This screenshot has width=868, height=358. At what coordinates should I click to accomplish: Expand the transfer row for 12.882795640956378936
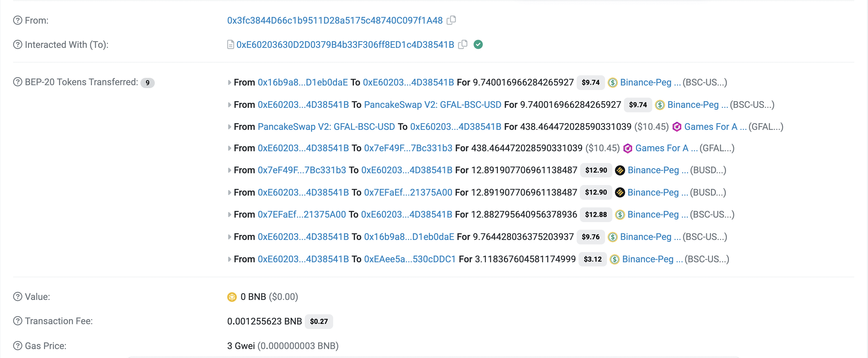[x=229, y=214]
